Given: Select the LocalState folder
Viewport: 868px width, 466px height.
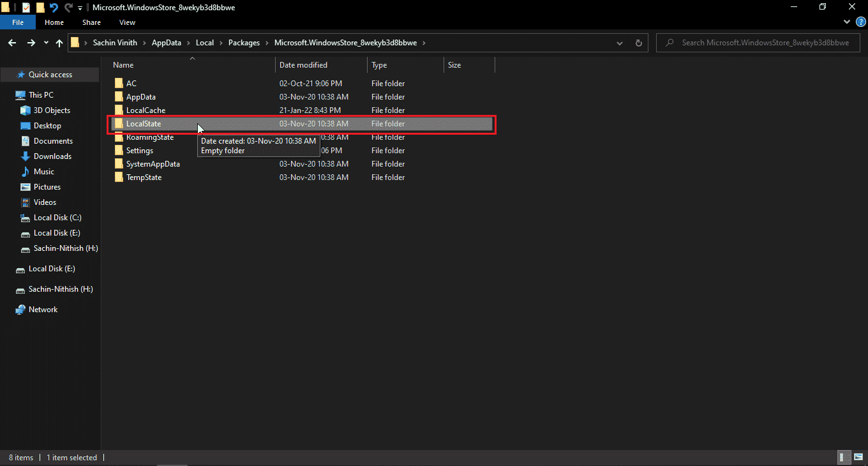Looking at the screenshot, I should click(301, 124).
